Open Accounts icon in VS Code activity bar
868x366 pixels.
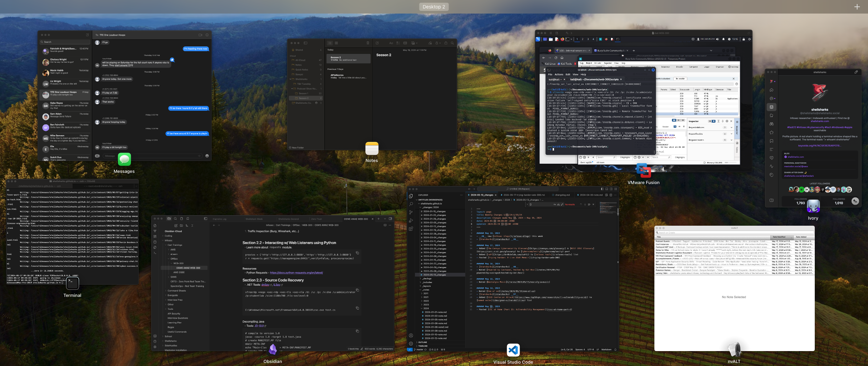point(411,335)
